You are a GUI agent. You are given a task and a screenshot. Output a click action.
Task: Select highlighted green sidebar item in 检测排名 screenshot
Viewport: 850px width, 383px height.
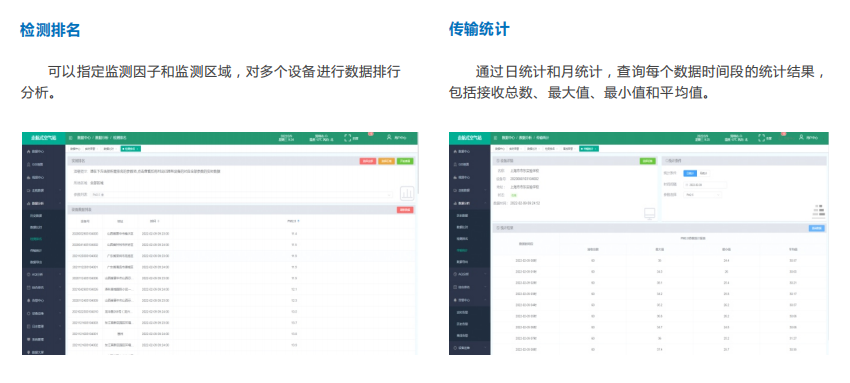pos(44,238)
